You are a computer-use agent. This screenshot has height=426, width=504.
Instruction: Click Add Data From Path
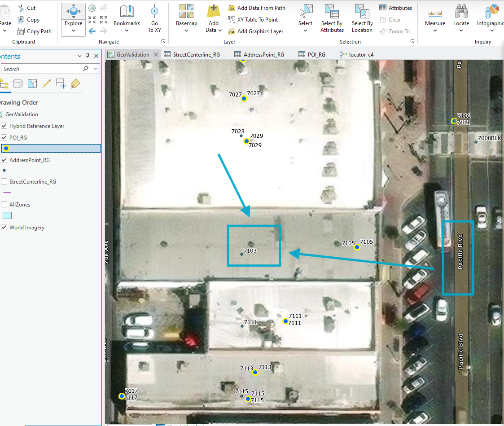click(x=261, y=8)
